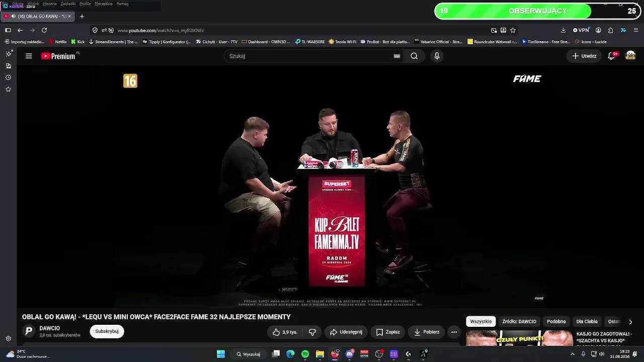Mute the tab using the speaker icon

13,16
